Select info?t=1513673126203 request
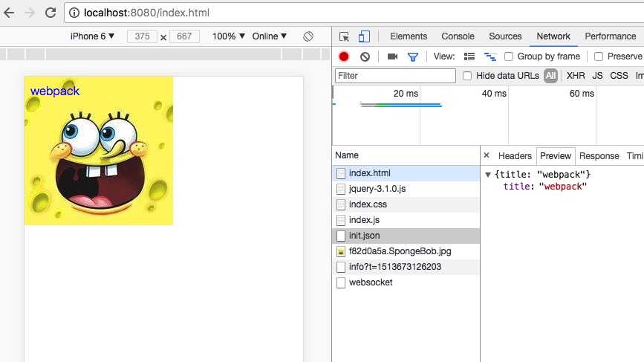644x362 pixels. [406, 267]
